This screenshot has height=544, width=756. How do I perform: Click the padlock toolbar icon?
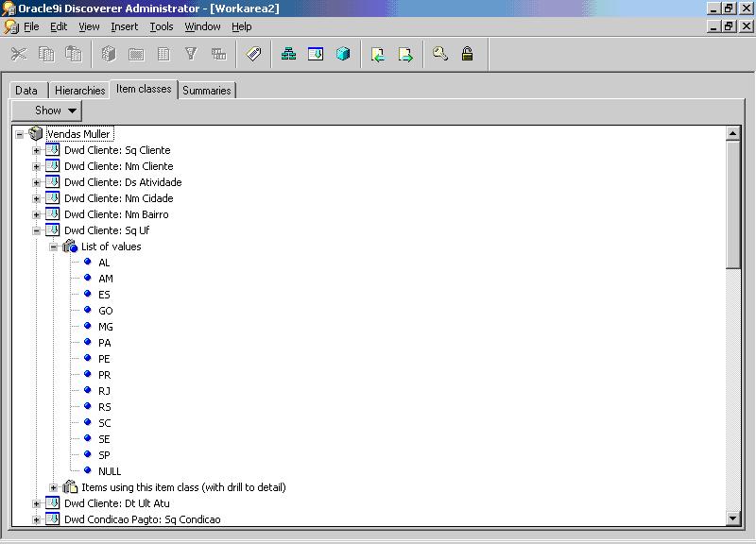[467, 55]
